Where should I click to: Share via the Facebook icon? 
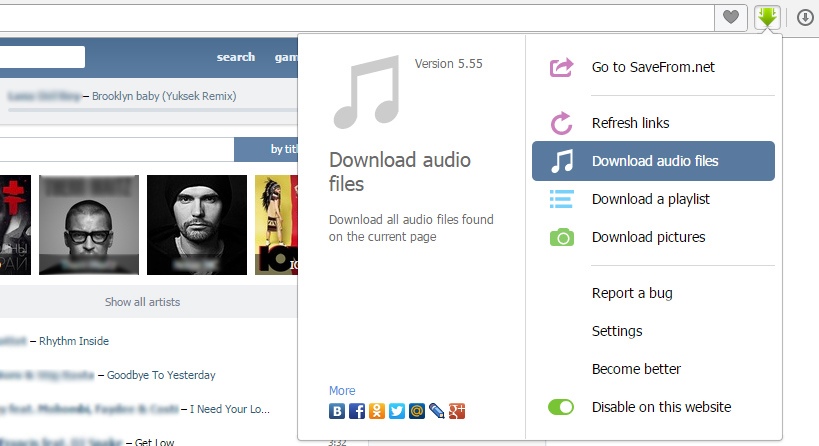tap(357, 411)
